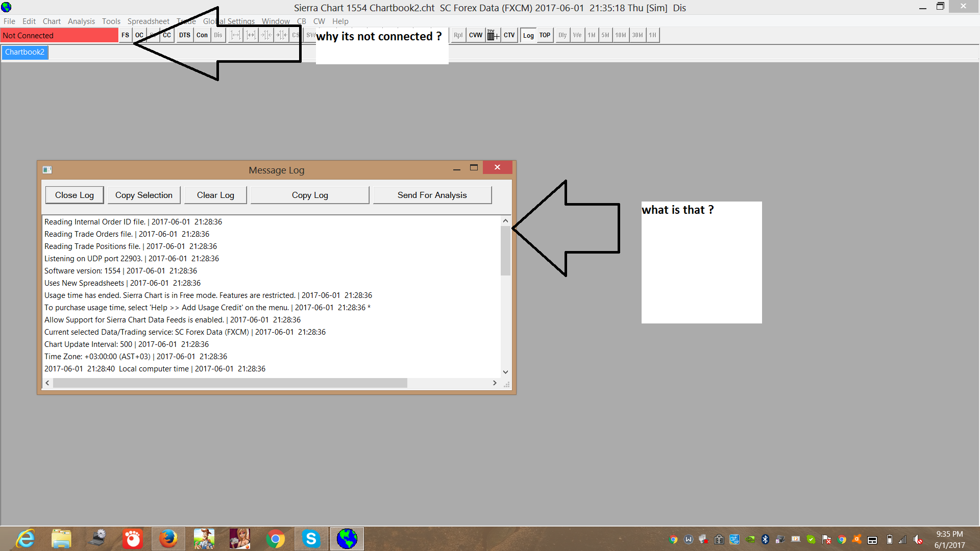
Task: Open Skype from the taskbar
Action: (310, 539)
